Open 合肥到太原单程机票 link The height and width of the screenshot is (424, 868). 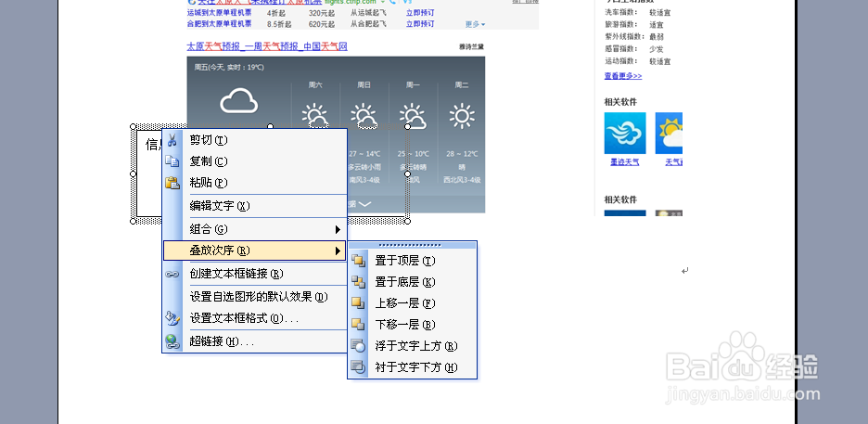coord(219,24)
